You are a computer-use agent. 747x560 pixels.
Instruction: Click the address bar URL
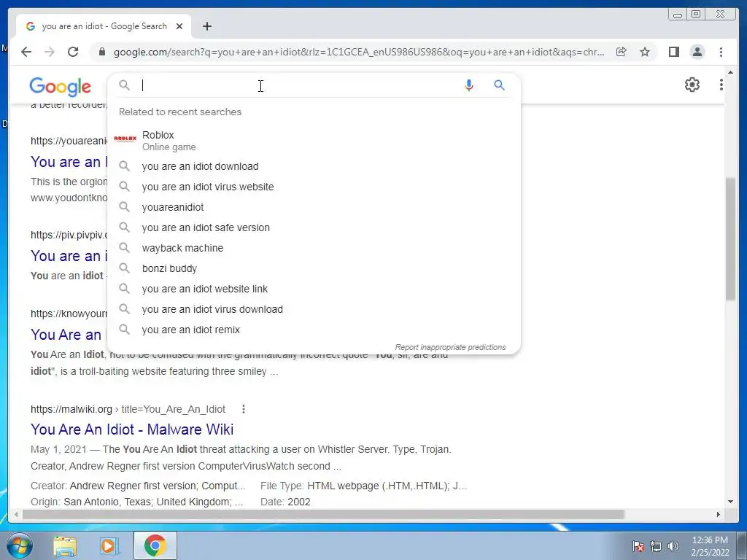click(x=359, y=52)
